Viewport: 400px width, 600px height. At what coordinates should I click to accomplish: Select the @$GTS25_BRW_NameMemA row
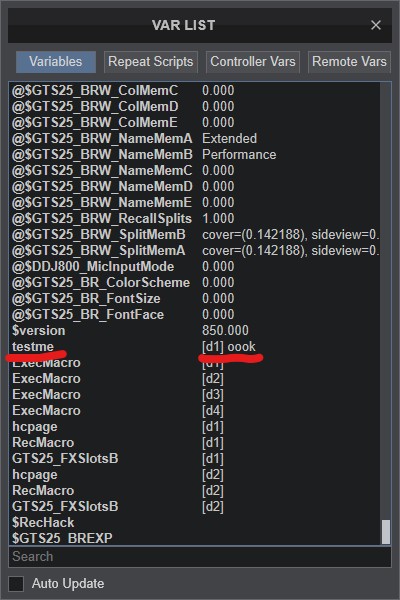tap(195, 139)
